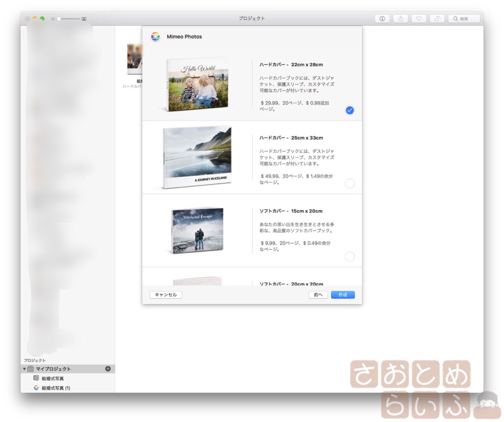Screen dimensions: 504x422
Task: Open the 結婚式写真 book project
Action: pos(53,379)
